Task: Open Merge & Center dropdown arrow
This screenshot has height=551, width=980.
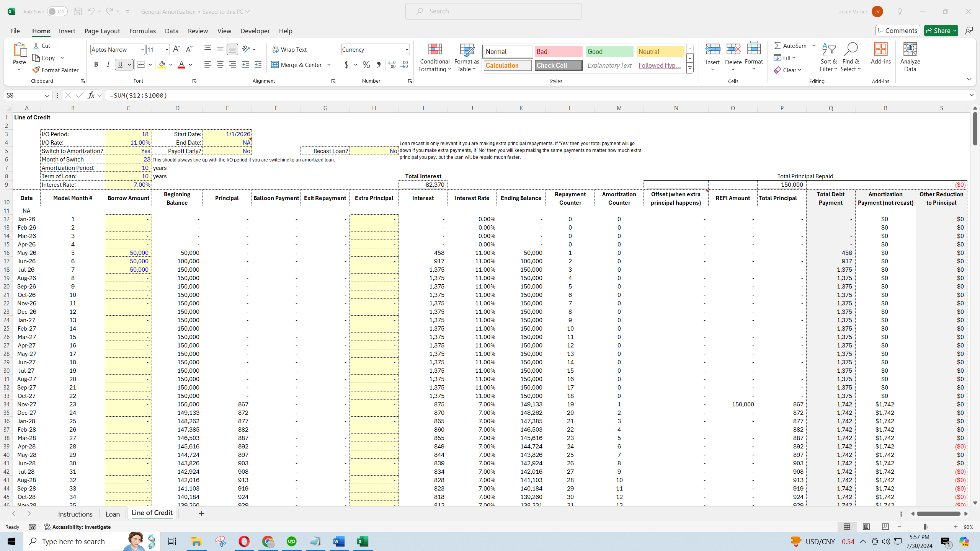Action: (x=329, y=65)
